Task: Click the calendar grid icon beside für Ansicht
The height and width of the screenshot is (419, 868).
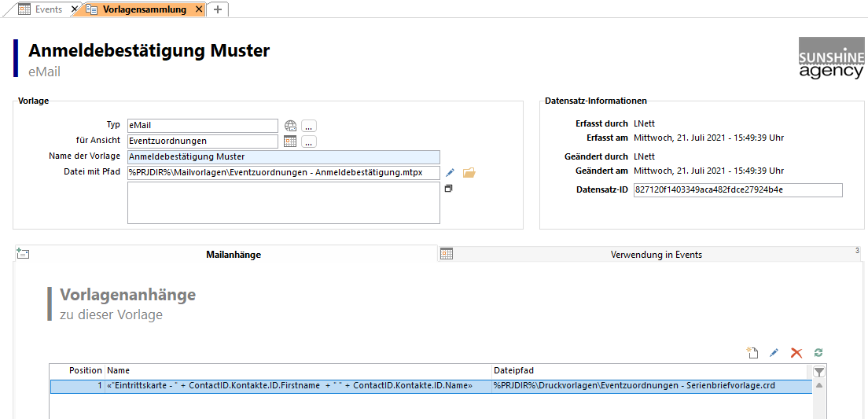Action: pos(290,142)
